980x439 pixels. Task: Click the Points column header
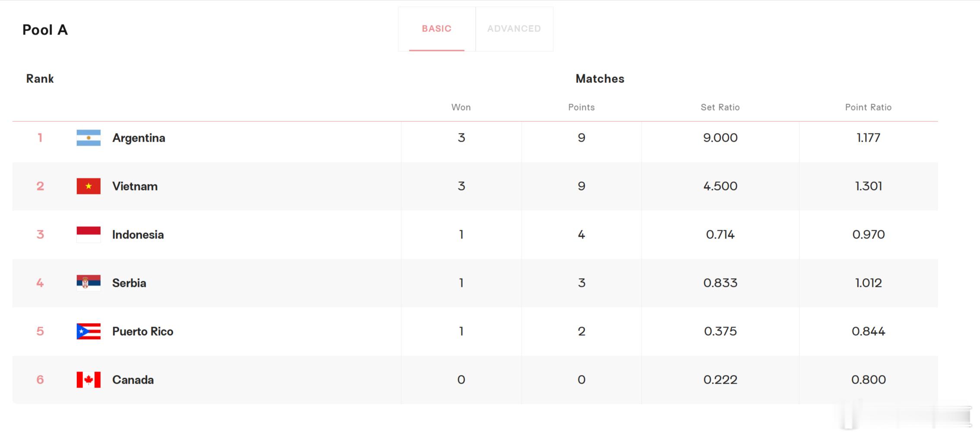(581, 107)
